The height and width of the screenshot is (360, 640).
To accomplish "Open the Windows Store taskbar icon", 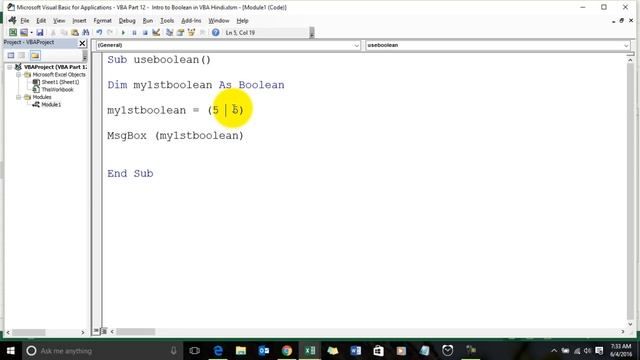I will [x=378, y=351].
